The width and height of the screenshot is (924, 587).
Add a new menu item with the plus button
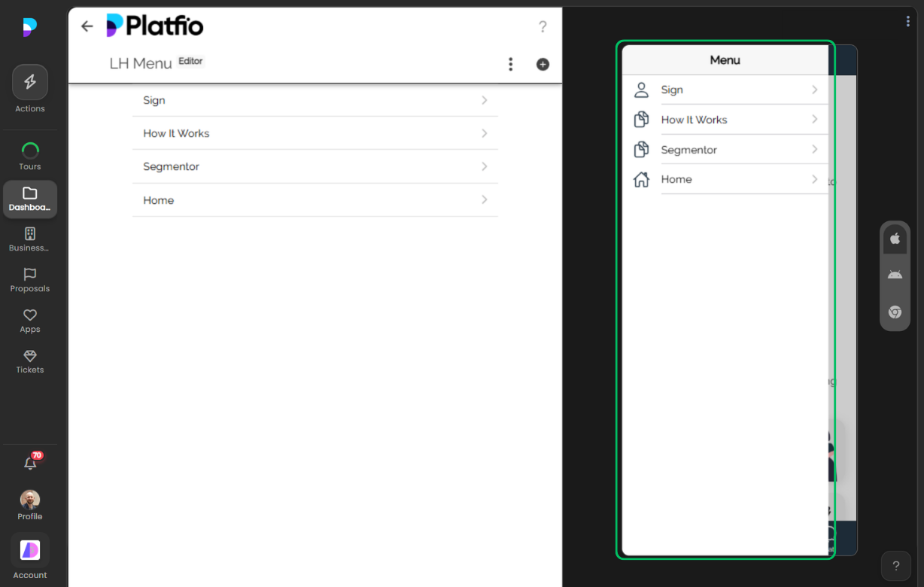(x=543, y=65)
